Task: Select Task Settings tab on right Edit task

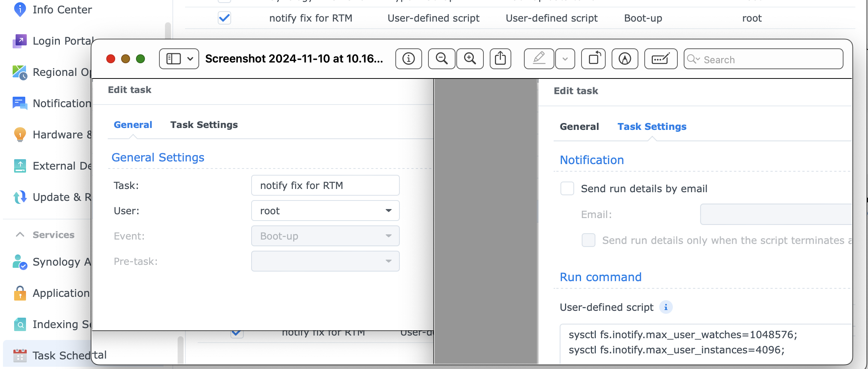Action: point(652,126)
